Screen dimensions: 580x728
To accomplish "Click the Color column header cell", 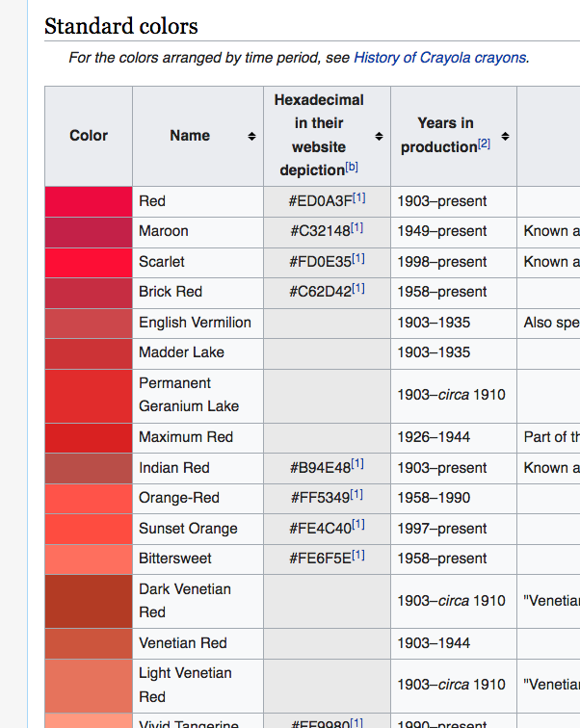I will click(x=89, y=136).
